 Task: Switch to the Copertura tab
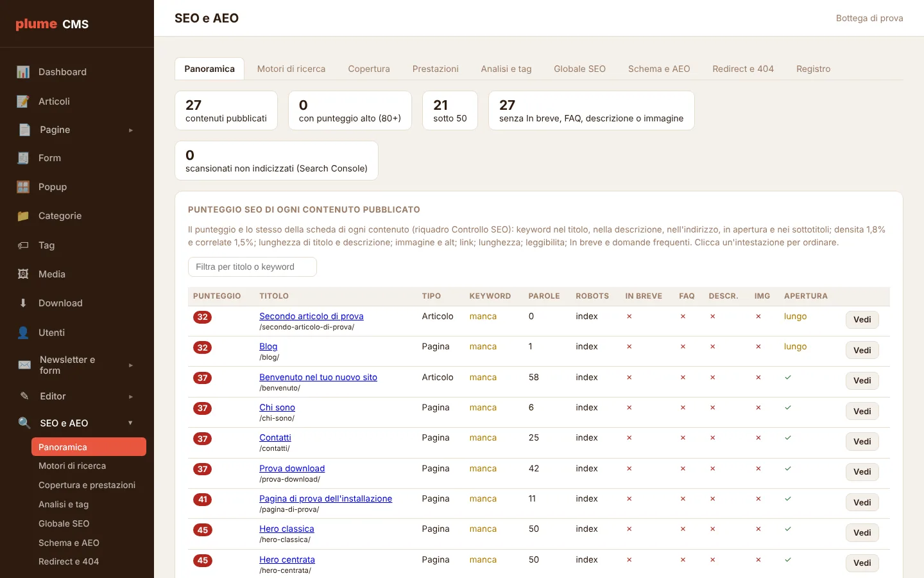click(x=369, y=69)
